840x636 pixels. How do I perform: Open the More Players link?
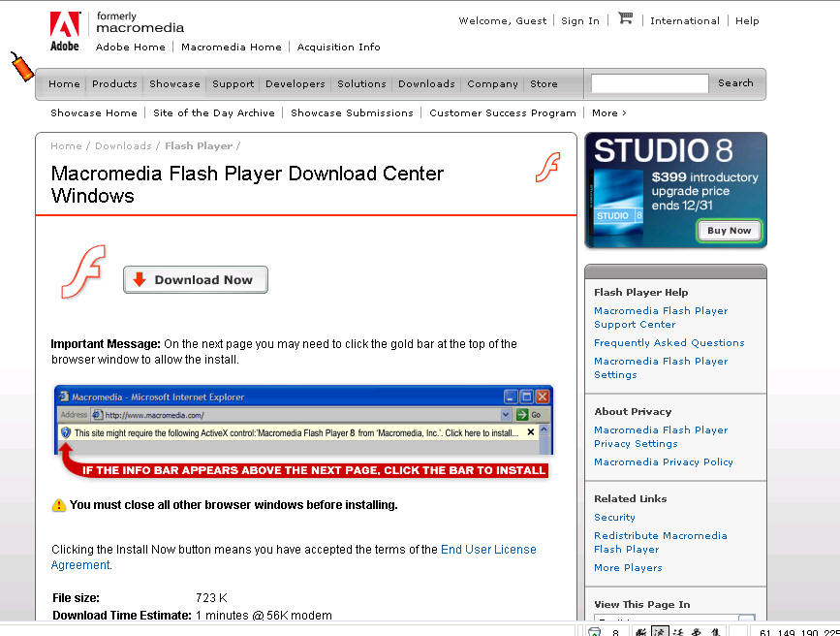(628, 568)
